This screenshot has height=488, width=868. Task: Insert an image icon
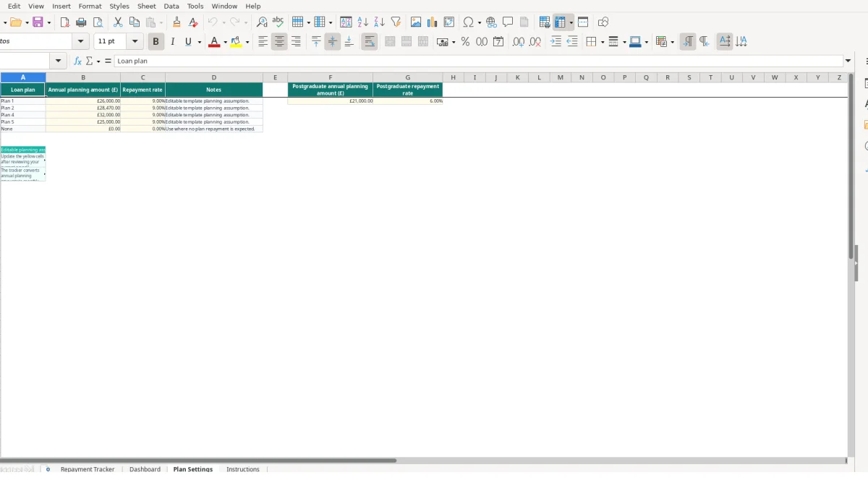click(x=416, y=22)
